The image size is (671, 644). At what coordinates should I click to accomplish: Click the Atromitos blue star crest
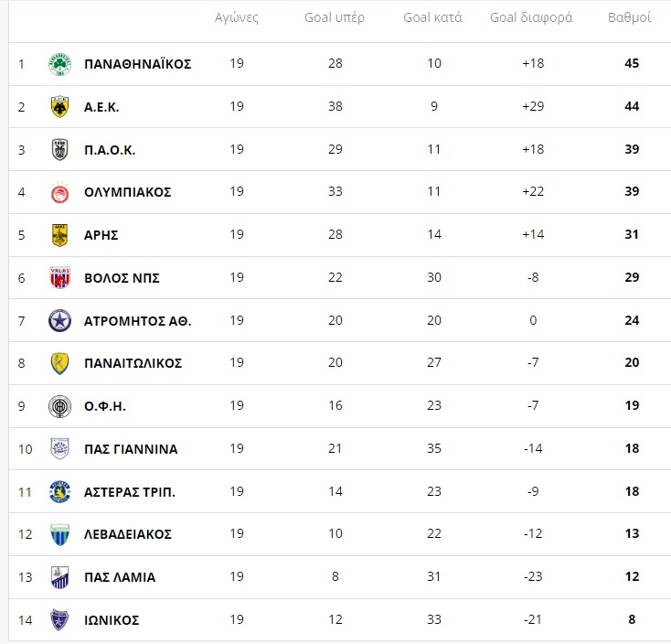(x=60, y=321)
